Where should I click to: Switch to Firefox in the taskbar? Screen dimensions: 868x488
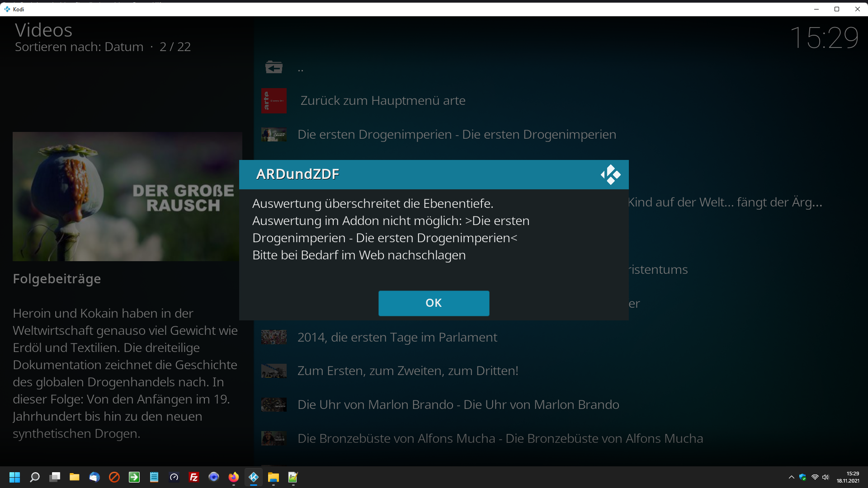234,477
